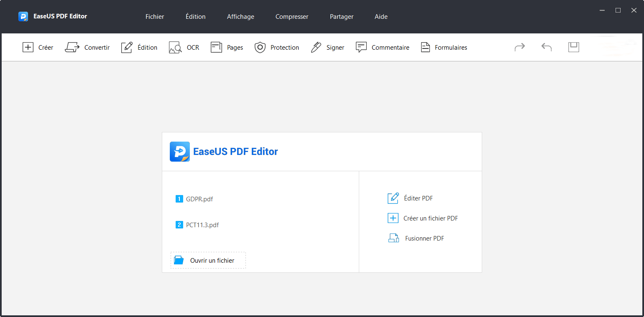The image size is (644, 317).
Task: Click the save document icon
Action: [573, 47]
